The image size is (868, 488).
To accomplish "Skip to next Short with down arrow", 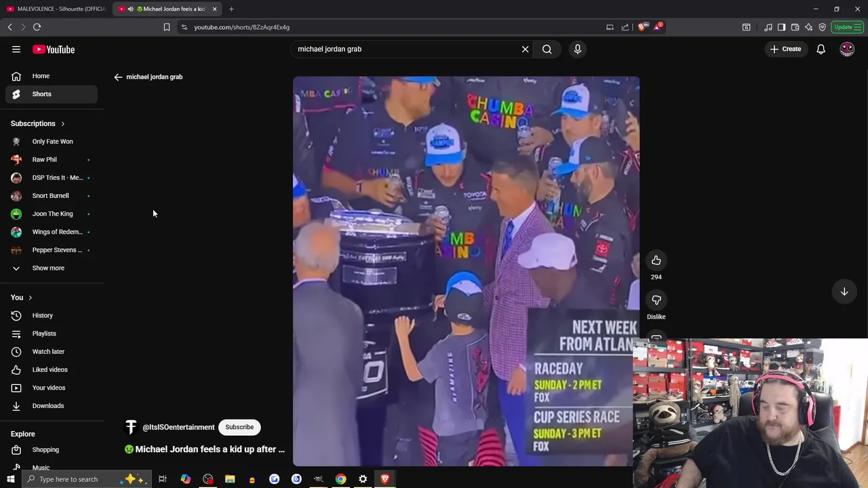I will pyautogui.click(x=844, y=291).
